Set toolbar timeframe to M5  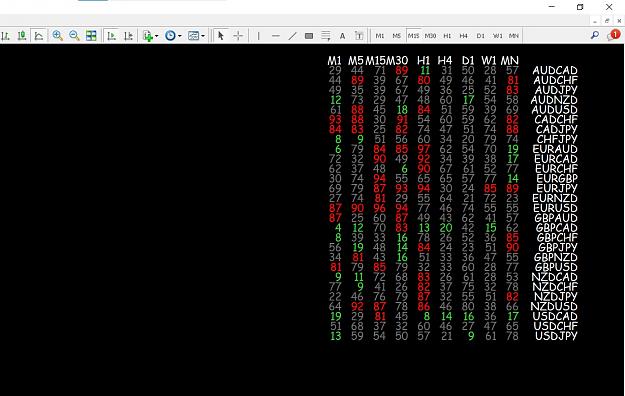pos(397,36)
